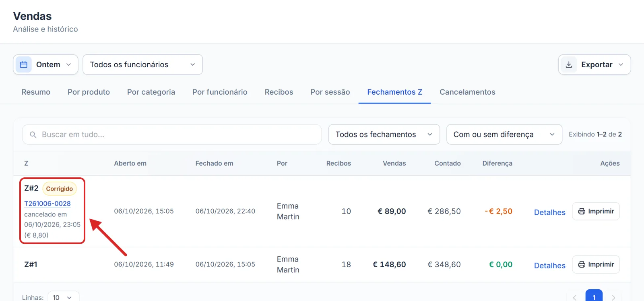Click the Corrigido badge on Z#2
644x301 pixels.
(x=60, y=189)
